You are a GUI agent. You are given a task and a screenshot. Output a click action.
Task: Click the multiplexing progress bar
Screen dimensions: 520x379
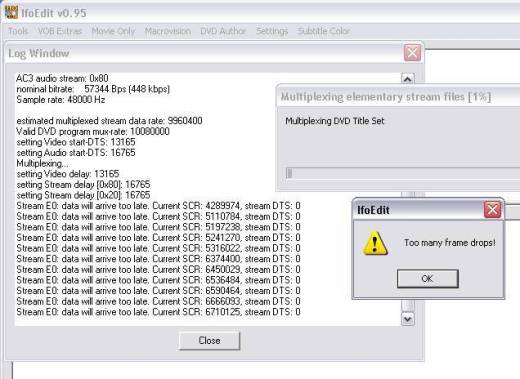(403, 173)
